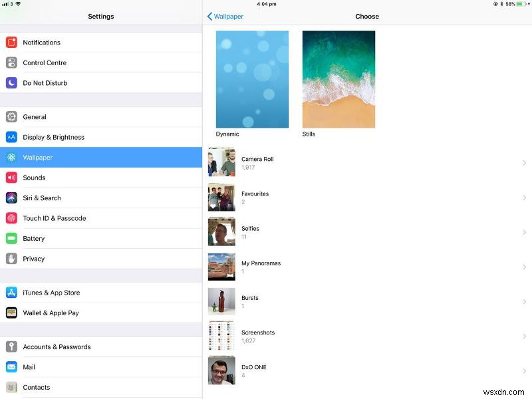Click the General gear icon
The height and width of the screenshot is (399, 532).
pyautogui.click(x=11, y=116)
